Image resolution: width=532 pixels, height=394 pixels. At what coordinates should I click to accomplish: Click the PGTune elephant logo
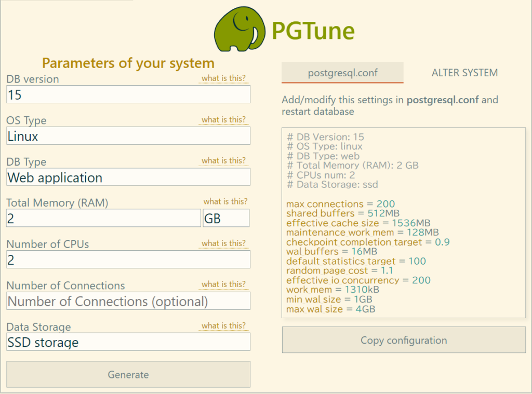[240, 29]
